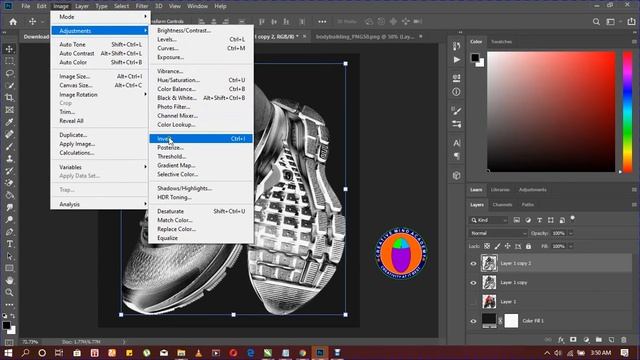Switch to the Channels tab
This screenshot has height=360, width=640.
(x=502, y=204)
